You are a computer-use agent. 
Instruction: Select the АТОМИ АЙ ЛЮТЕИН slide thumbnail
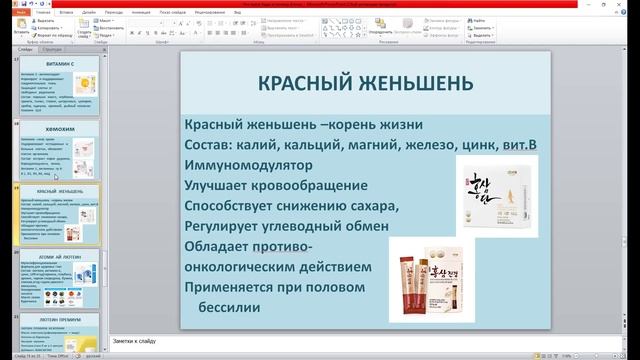[60, 279]
